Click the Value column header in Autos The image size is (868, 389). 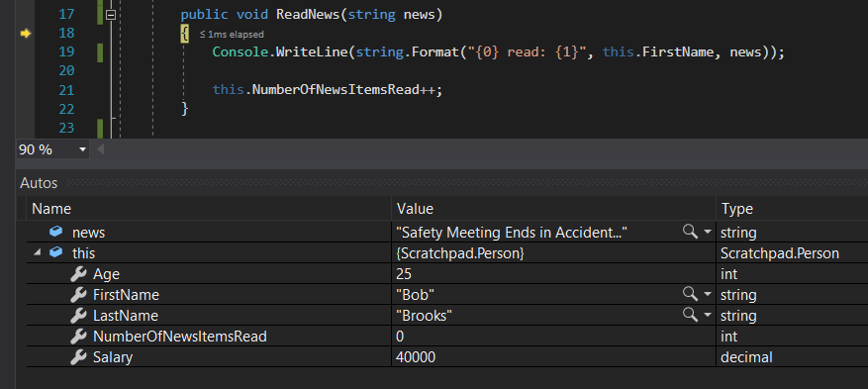(415, 209)
